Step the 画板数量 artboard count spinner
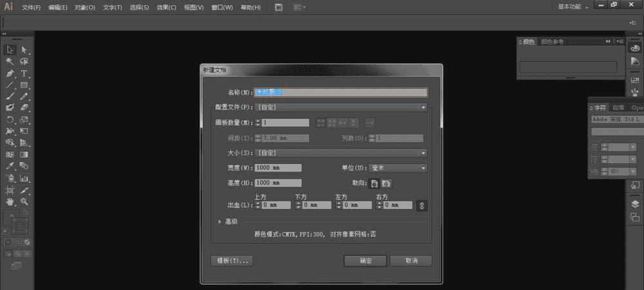The width and height of the screenshot is (644, 290). [258, 123]
